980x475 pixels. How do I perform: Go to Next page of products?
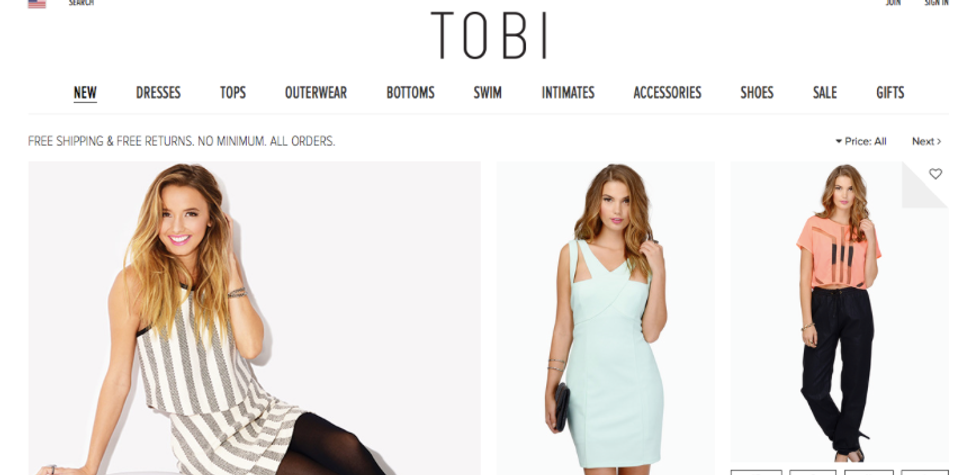[926, 141]
